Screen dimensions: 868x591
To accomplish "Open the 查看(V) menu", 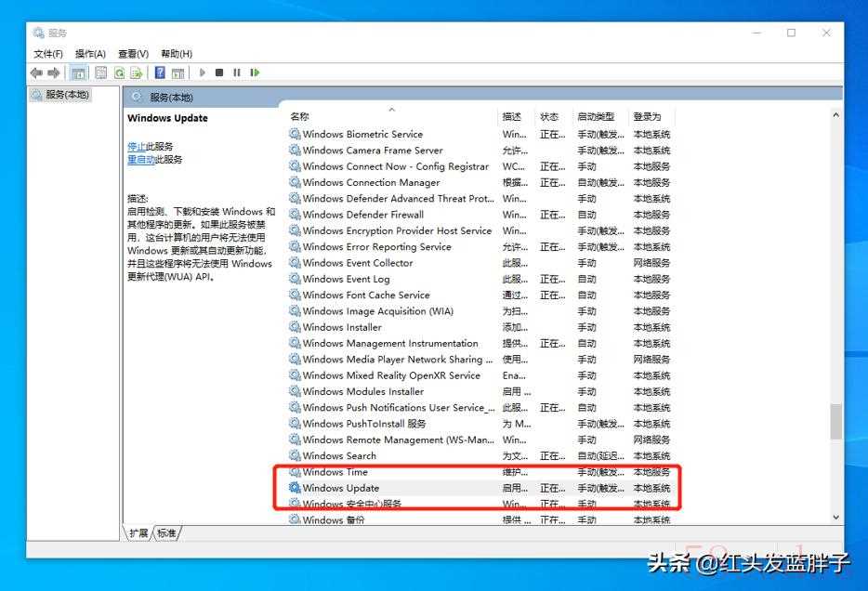I will pyautogui.click(x=134, y=54).
